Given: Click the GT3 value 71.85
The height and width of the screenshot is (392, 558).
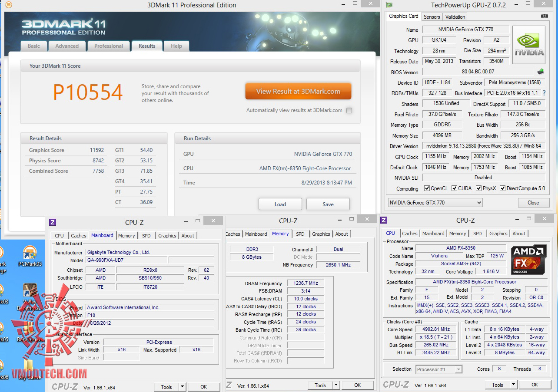Looking at the screenshot, I should (x=146, y=171).
